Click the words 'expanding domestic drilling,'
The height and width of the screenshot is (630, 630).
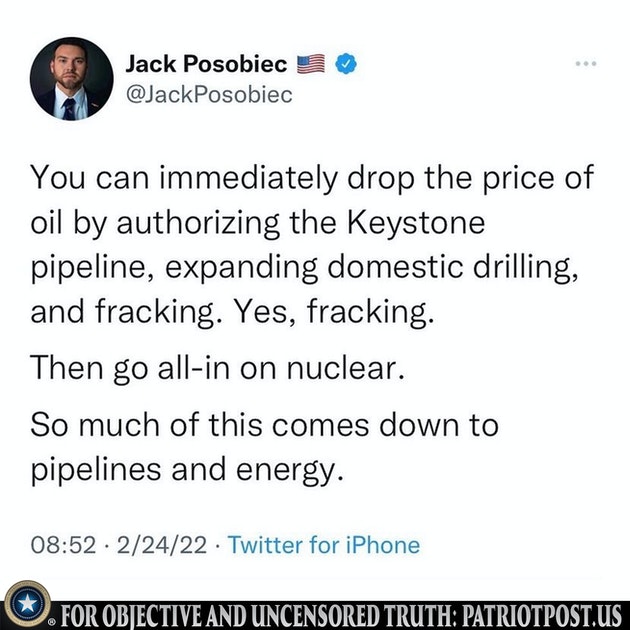coord(372,267)
